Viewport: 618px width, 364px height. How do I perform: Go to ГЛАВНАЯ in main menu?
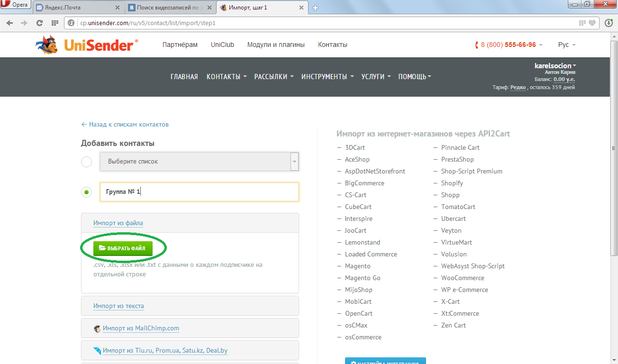click(x=184, y=77)
